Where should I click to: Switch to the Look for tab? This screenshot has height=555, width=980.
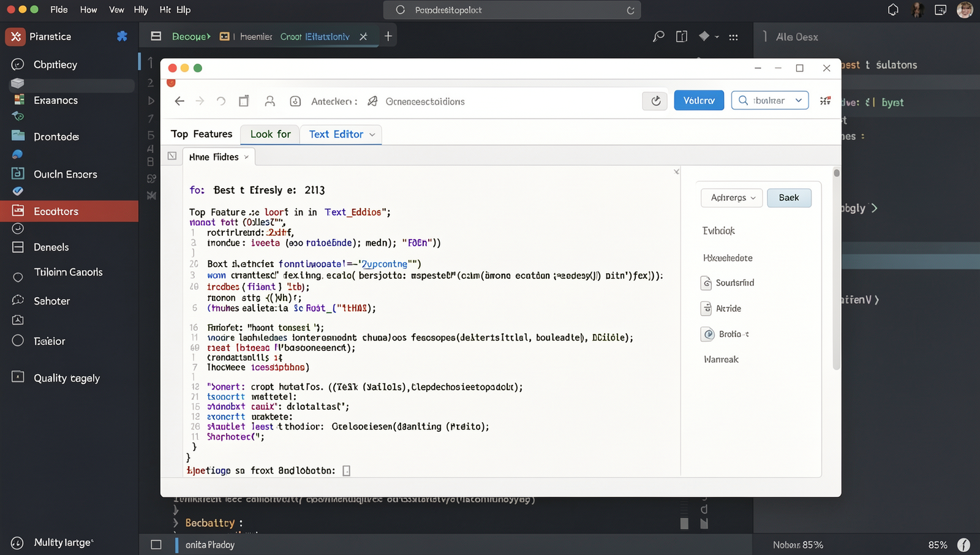coord(270,134)
